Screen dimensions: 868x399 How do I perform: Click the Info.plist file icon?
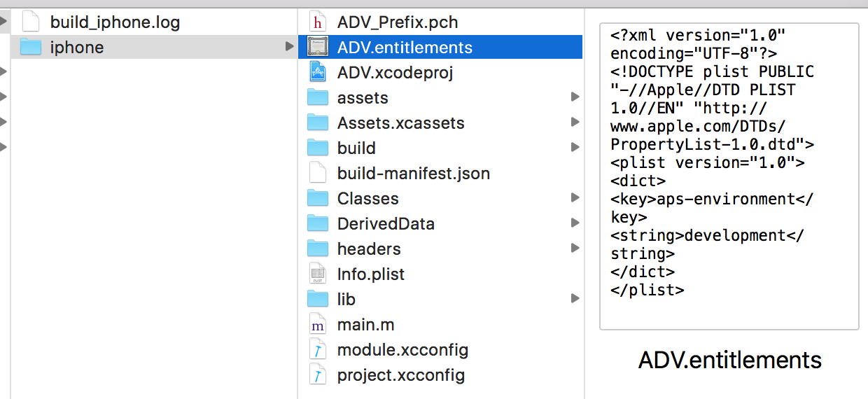318,274
